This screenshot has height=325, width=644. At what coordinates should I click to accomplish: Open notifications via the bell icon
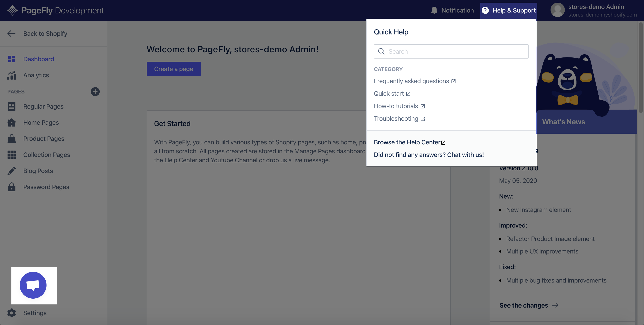point(434,10)
